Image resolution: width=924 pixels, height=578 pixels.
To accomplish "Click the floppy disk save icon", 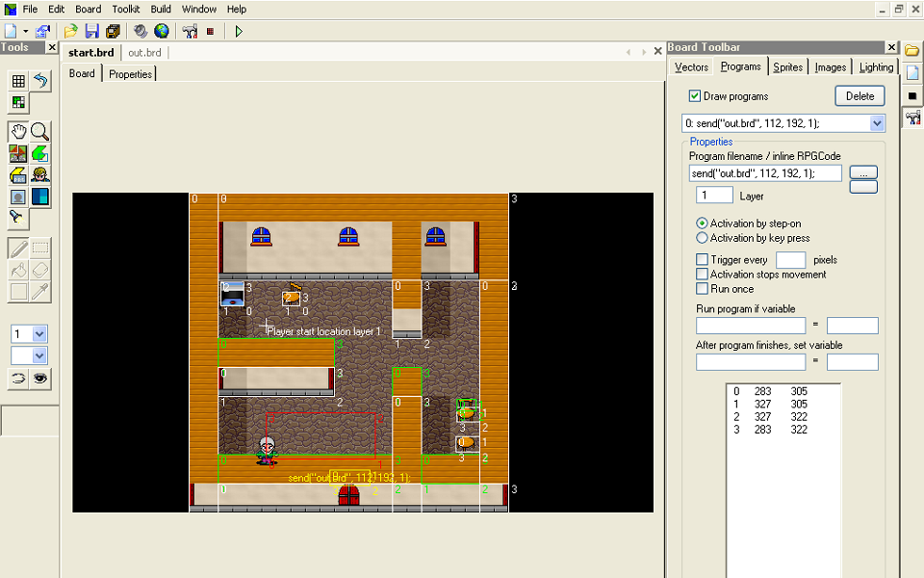I will tap(92, 31).
